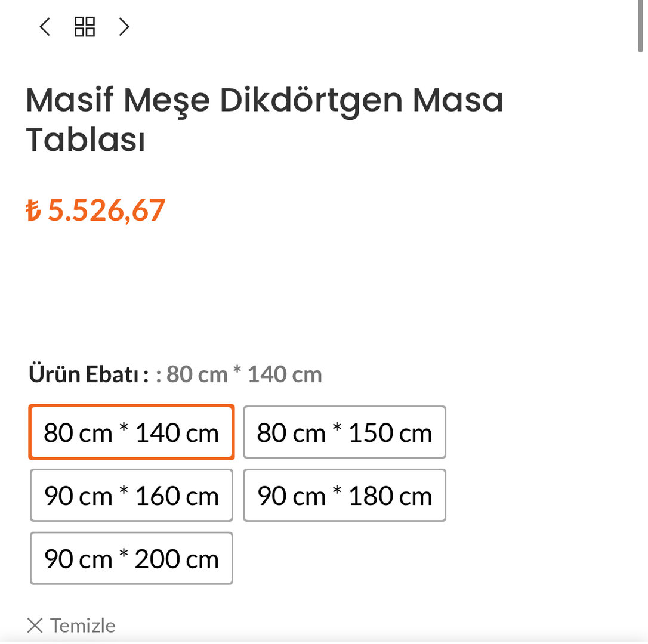Image resolution: width=648 pixels, height=644 pixels.
Task: Choose the 80 cm * 150 cm option
Action: coord(344,432)
